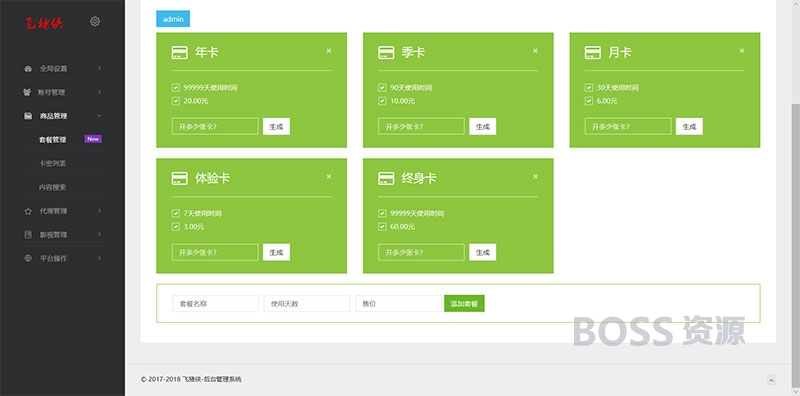800x396 pixels.
Task: Click the store icon next to 商品管理
Action: tap(28, 116)
